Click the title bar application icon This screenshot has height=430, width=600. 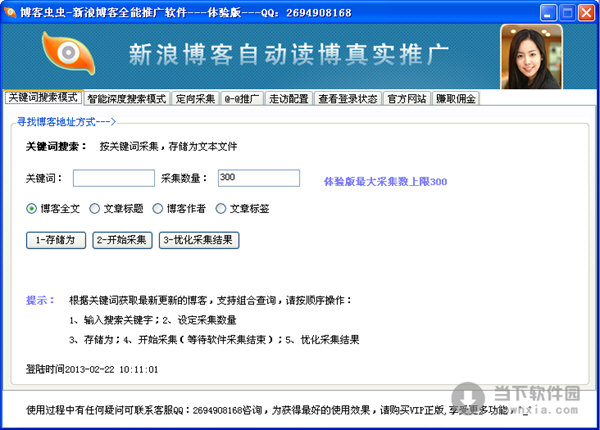(10, 12)
